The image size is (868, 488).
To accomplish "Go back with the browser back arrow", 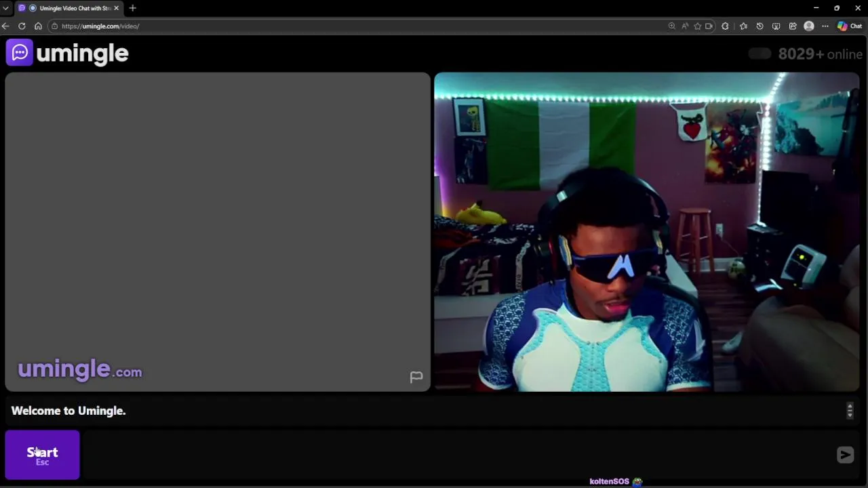I will coord(6,26).
